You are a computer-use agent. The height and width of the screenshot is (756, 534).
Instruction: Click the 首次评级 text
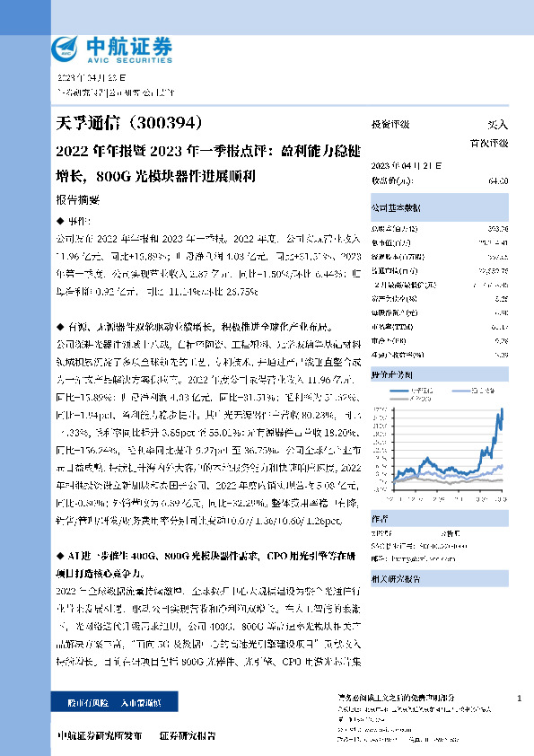pyautogui.click(x=489, y=143)
